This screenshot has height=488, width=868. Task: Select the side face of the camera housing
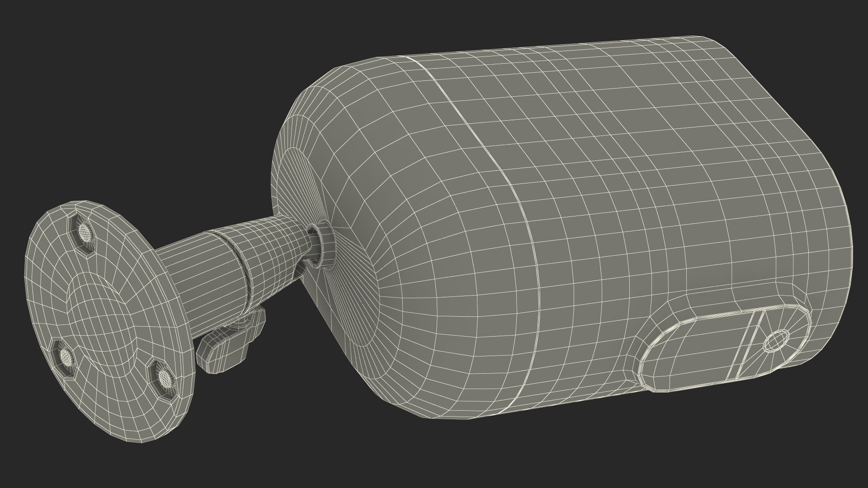656,203
